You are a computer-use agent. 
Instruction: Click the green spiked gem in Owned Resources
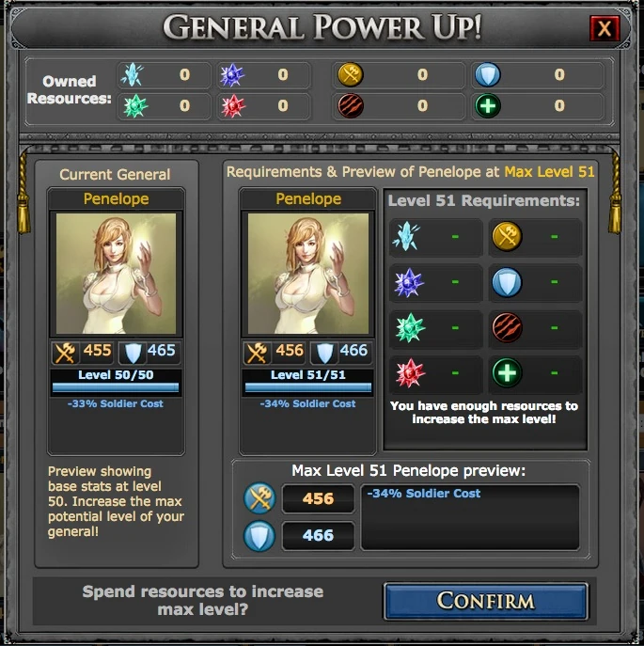135,106
